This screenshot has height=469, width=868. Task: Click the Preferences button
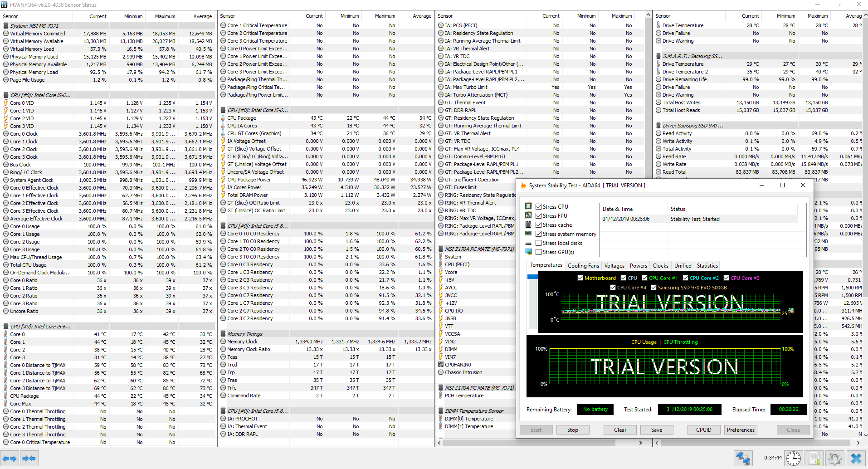pos(741,430)
